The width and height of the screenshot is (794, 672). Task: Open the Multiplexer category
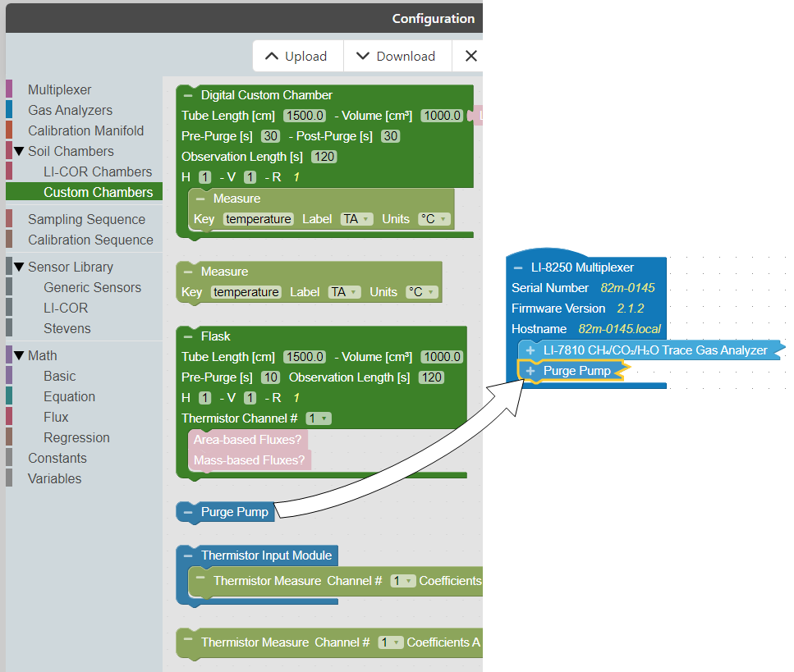tap(59, 89)
